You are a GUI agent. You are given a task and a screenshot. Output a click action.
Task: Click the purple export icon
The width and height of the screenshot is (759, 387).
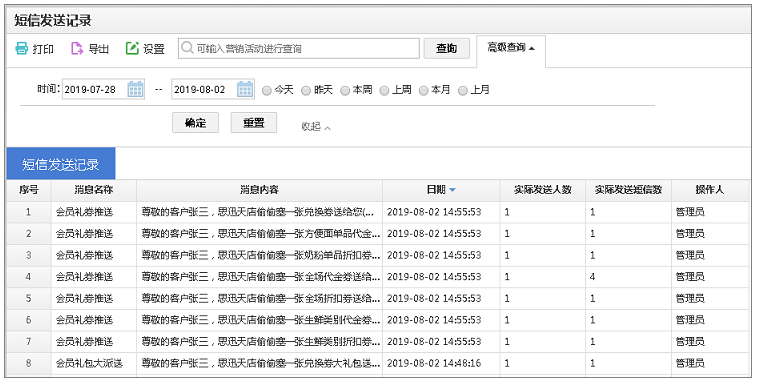tap(77, 48)
